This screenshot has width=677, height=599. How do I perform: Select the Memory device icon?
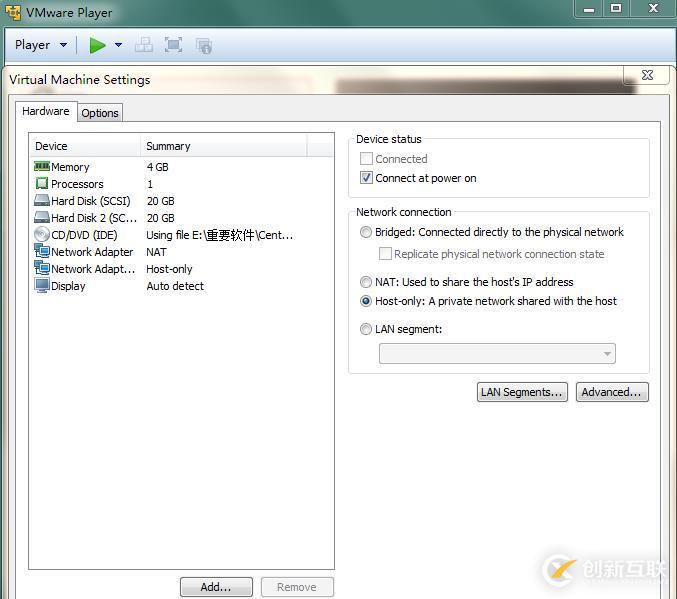42,166
